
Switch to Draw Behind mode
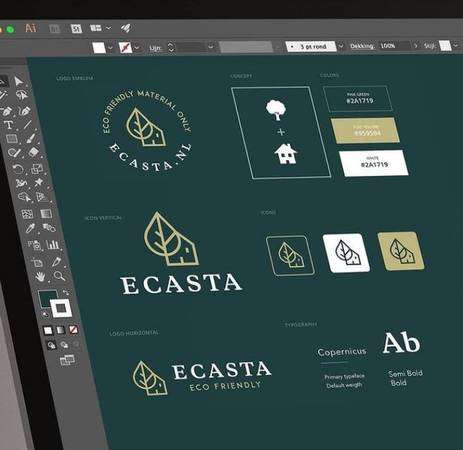(x=64, y=345)
